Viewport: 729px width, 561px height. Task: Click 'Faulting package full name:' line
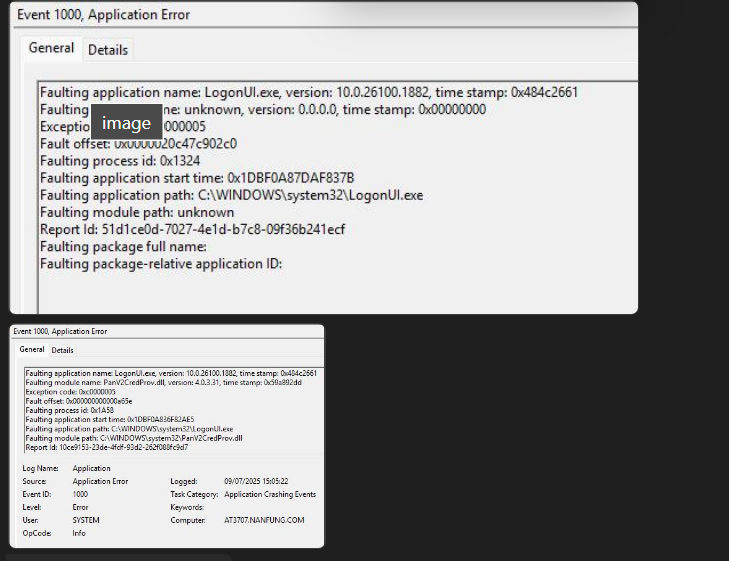123,246
